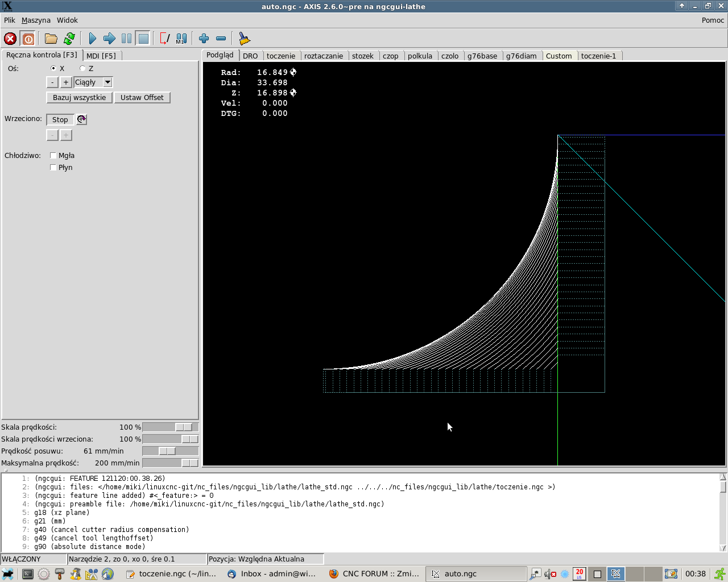Open the Maszyna menu
Image resolution: width=728 pixels, height=582 pixels.
[x=36, y=20]
